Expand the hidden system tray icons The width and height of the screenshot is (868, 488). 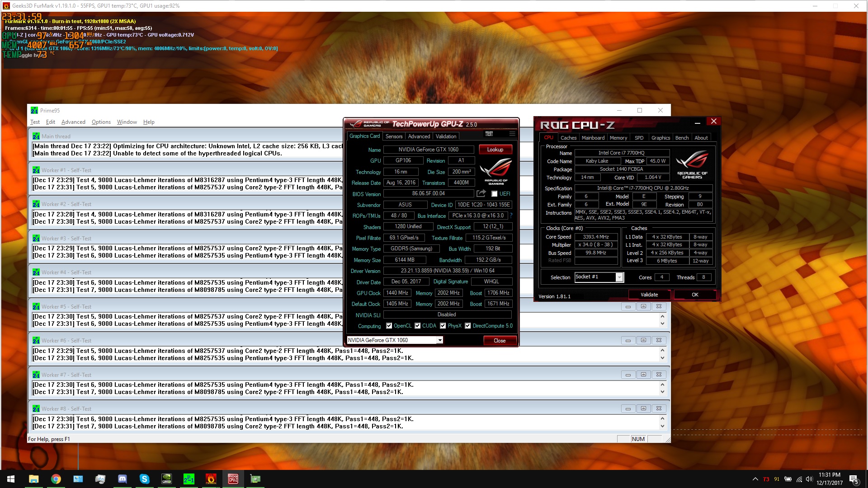(755, 479)
